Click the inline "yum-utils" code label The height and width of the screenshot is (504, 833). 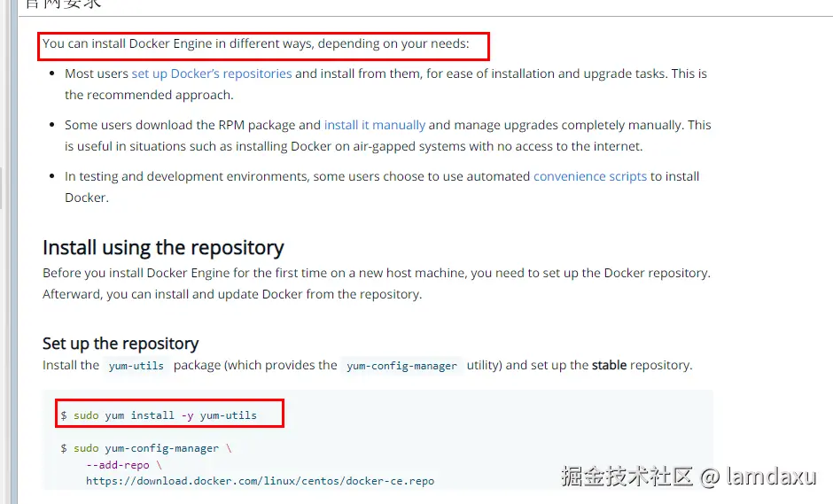136,365
